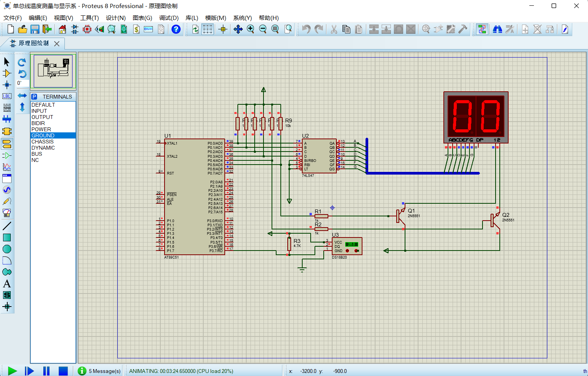This screenshot has height=376, width=588.
Task: Open the 库(L) menu
Action: (x=192, y=18)
